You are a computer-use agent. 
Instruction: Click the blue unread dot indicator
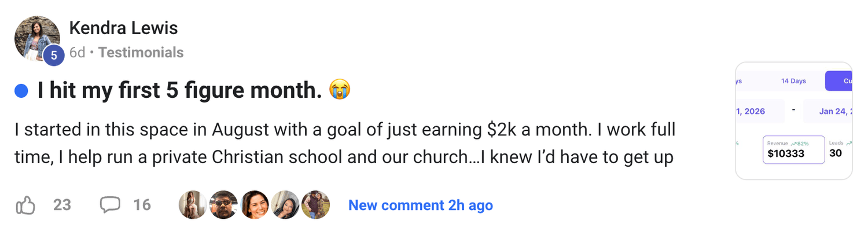click(21, 91)
